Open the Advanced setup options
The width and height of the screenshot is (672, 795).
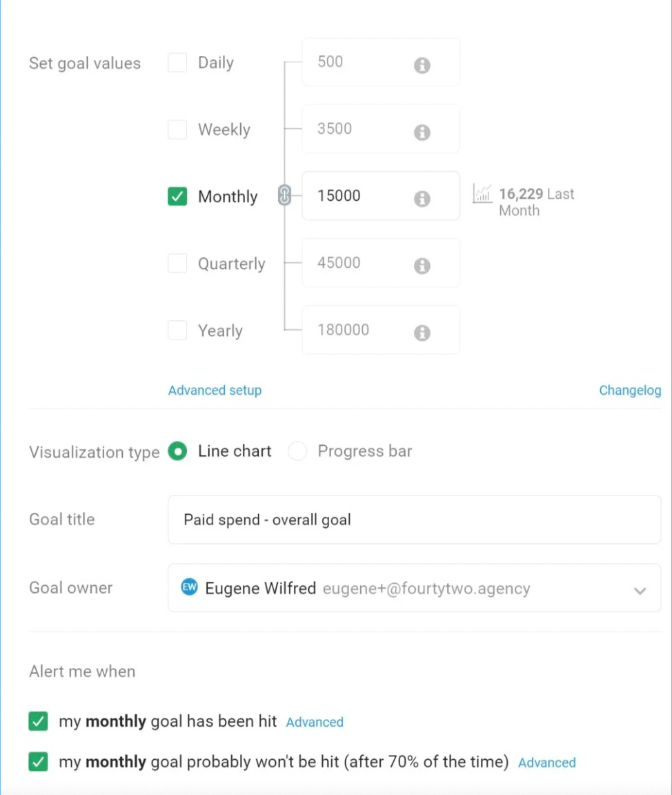coord(215,390)
